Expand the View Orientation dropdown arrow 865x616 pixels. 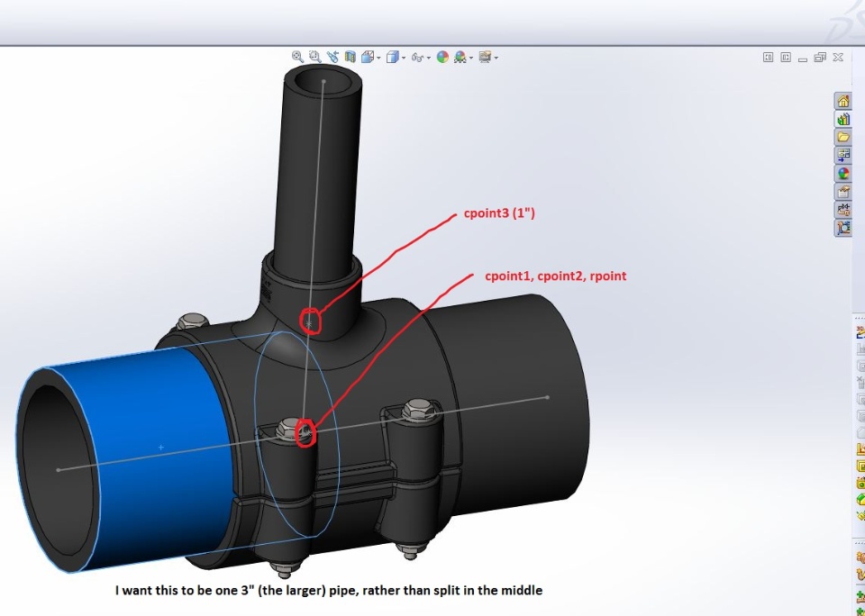point(378,58)
